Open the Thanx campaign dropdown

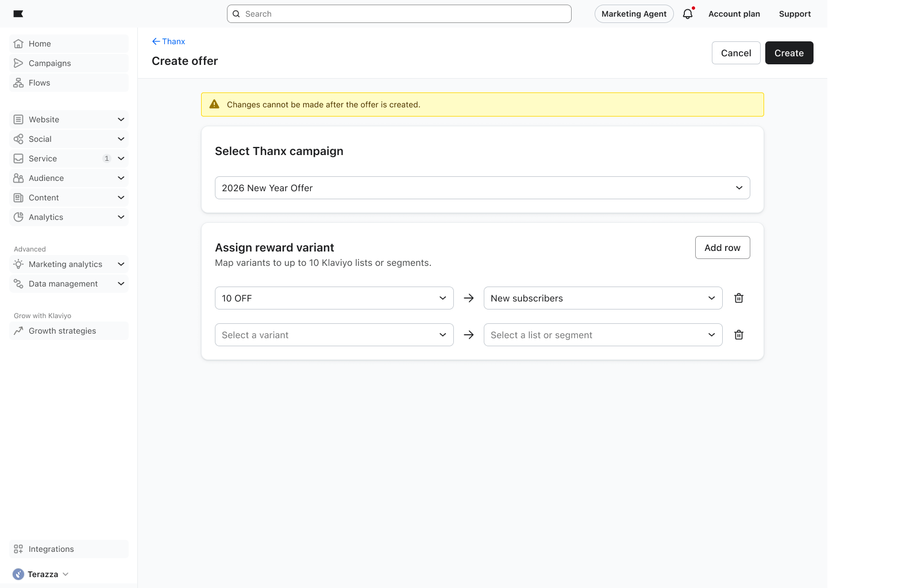[x=482, y=188]
